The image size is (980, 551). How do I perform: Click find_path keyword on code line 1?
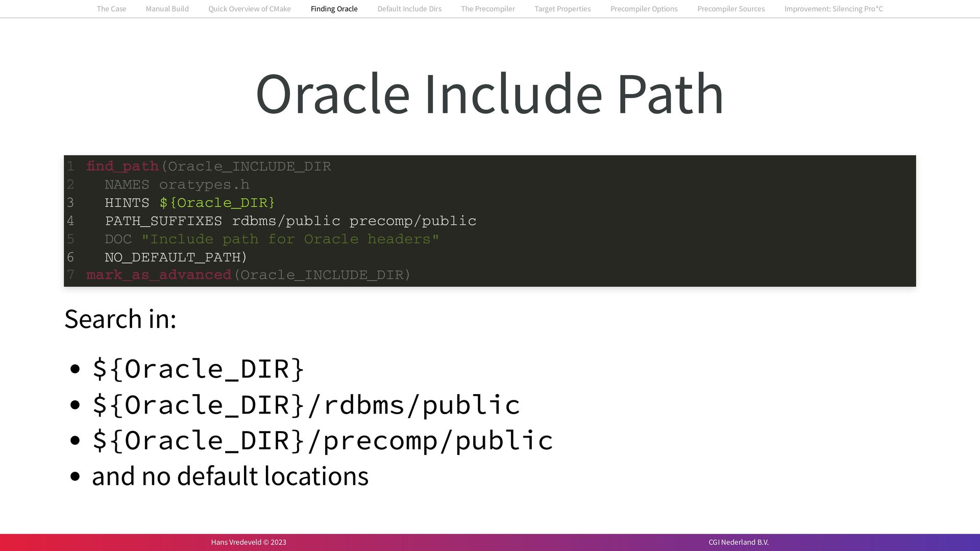point(122,166)
